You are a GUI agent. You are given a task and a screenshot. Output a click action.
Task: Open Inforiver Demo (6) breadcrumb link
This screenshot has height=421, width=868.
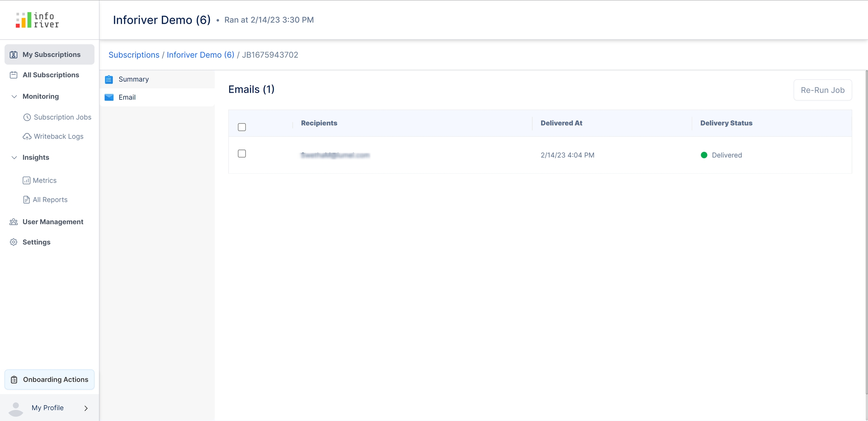(x=200, y=55)
